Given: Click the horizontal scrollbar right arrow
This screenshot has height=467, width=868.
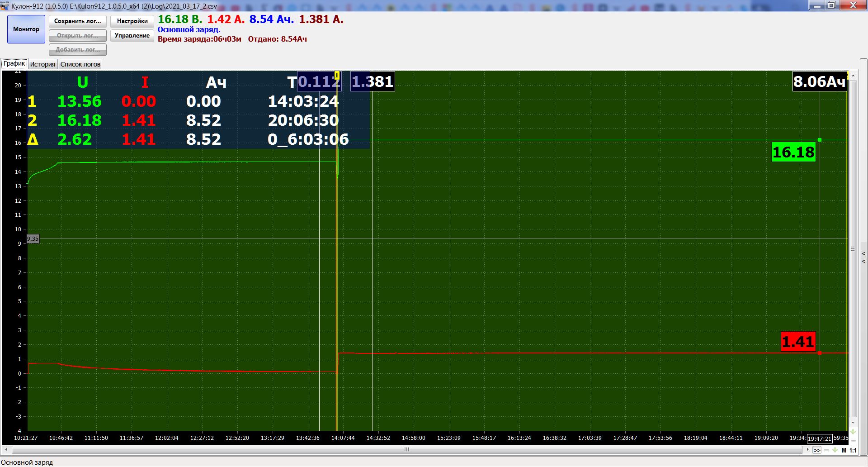Looking at the screenshot, I should pyautogui.click(x=807, y=450).
